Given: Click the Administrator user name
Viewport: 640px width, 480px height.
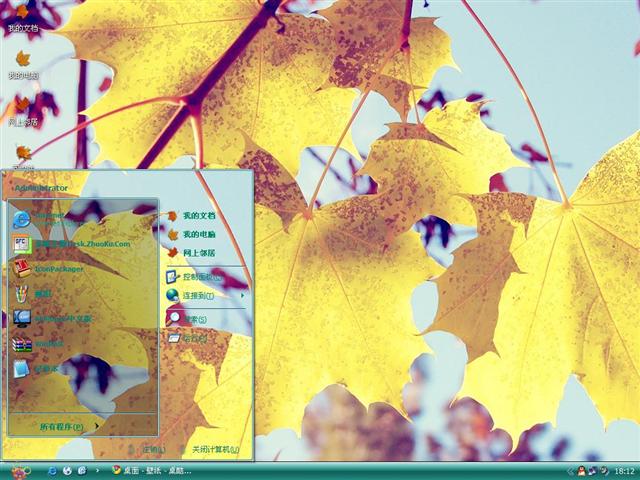Looking at the screenshot, I should point(41,188).
